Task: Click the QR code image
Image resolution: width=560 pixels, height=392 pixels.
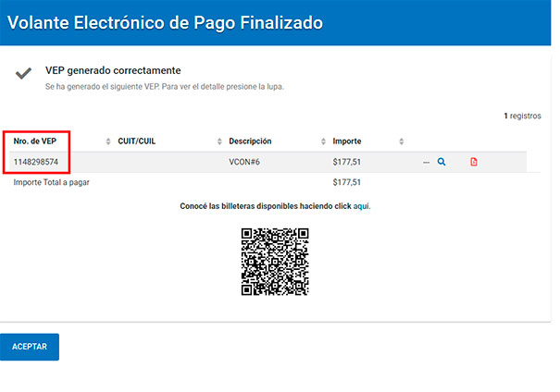Action: [x=275, y=262]
